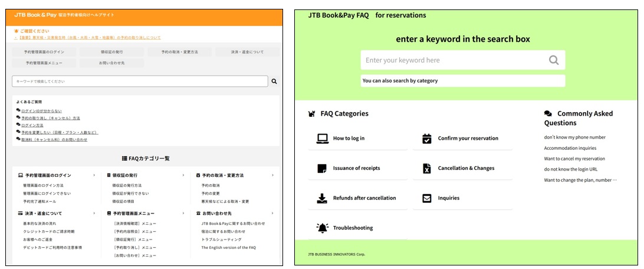Click the note icon for Issuance of receipts
The width and height of the screenshot is (644, 269).
pos(322,168)
